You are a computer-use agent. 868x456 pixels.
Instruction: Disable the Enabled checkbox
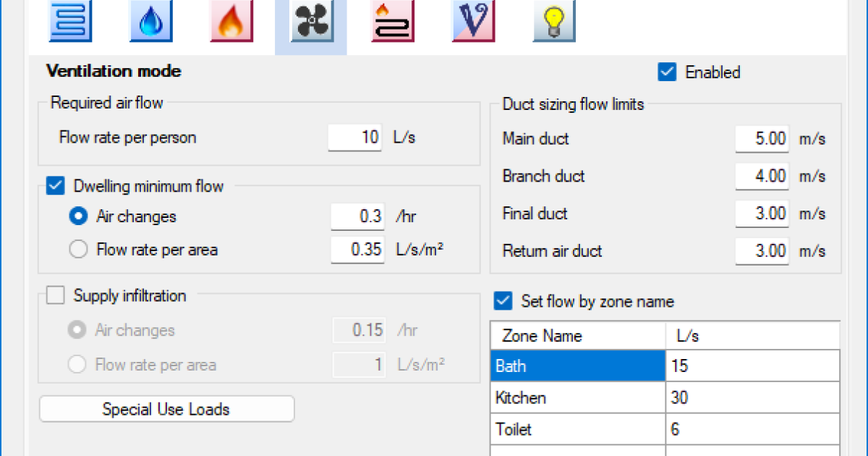(667, 72)
